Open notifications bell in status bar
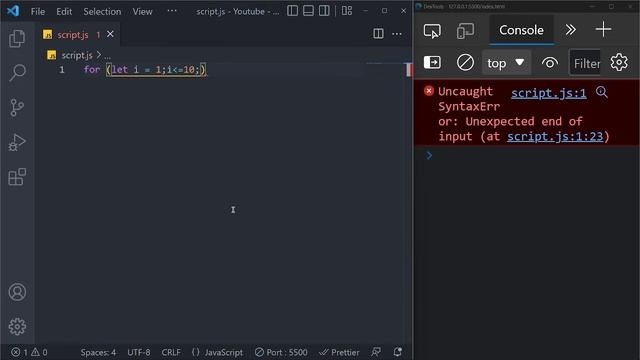 [x=398, y=352]
